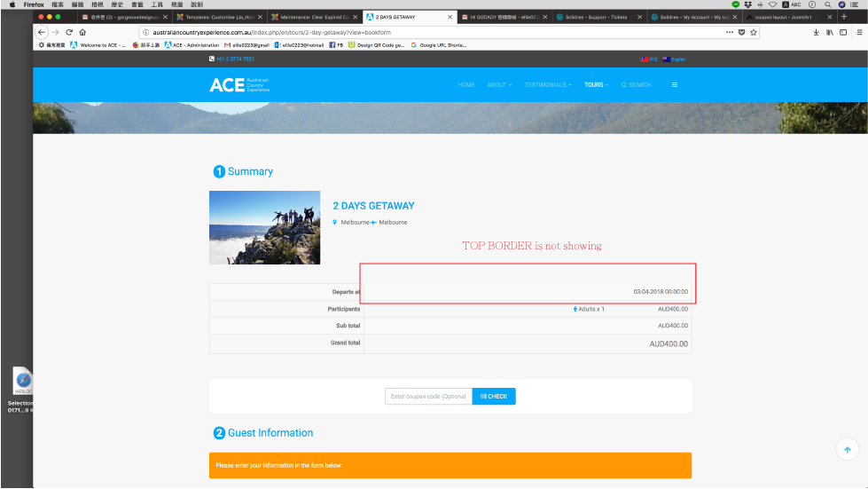This screenshot has height=489, width=868.
Task: Expand the TESTIMONIALS dropdown menu
Action: [548, 84]
